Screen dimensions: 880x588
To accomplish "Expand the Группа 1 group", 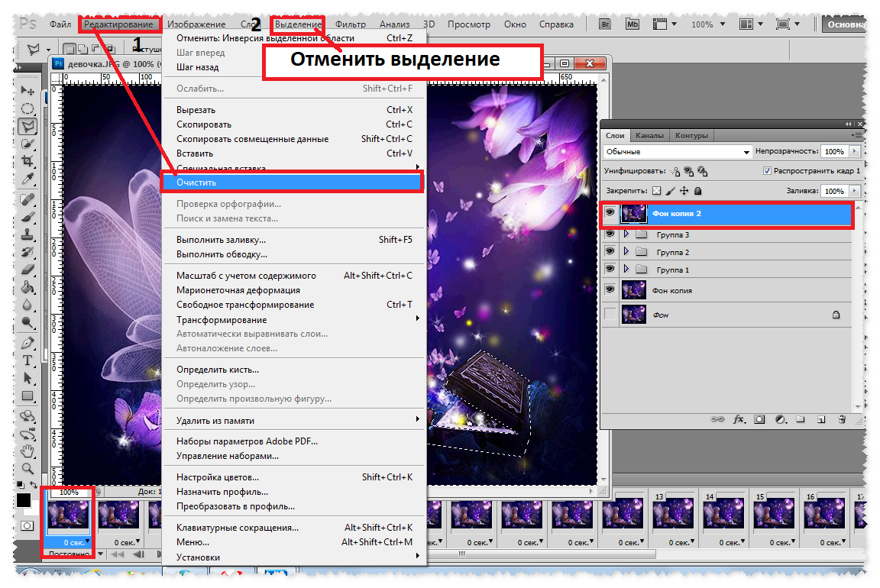I will 626,270.
